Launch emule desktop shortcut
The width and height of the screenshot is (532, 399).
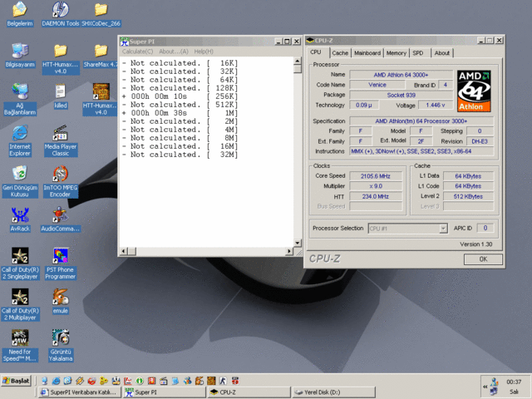(61, 301)
